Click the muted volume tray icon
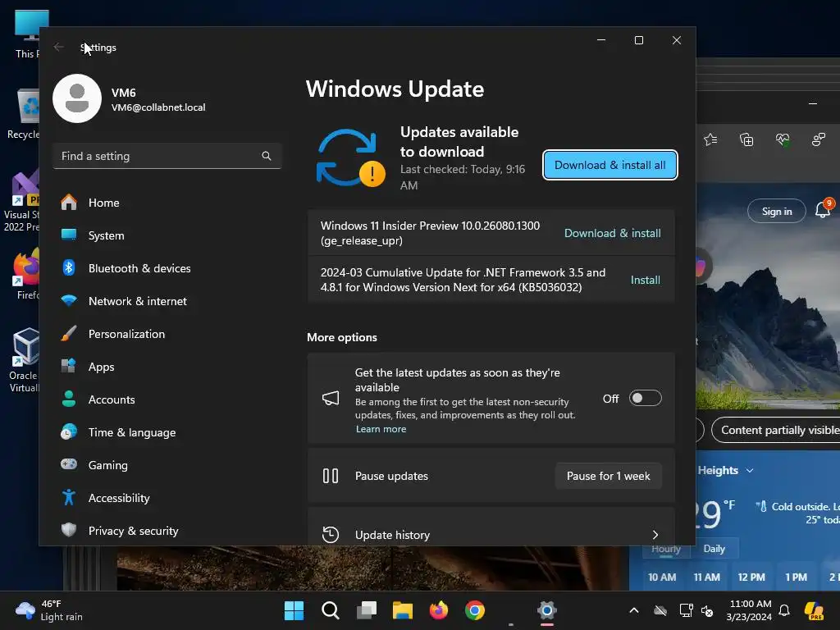This screenshot has width=840, height=630. (x=707, y=610)
